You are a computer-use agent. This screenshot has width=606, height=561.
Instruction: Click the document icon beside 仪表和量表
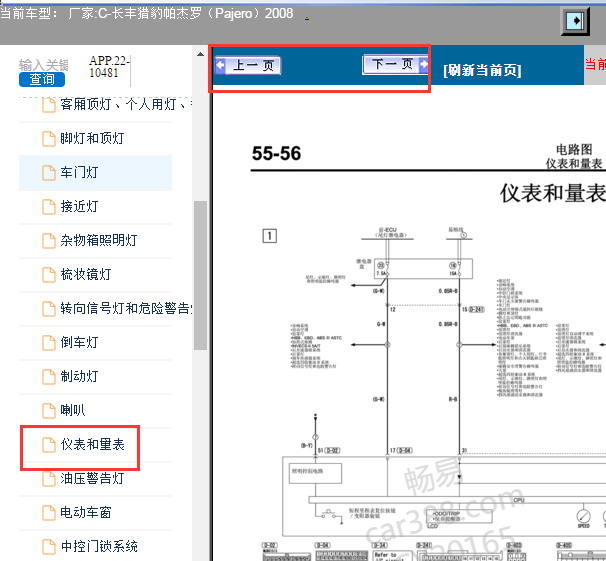click(x=49, y=445)
